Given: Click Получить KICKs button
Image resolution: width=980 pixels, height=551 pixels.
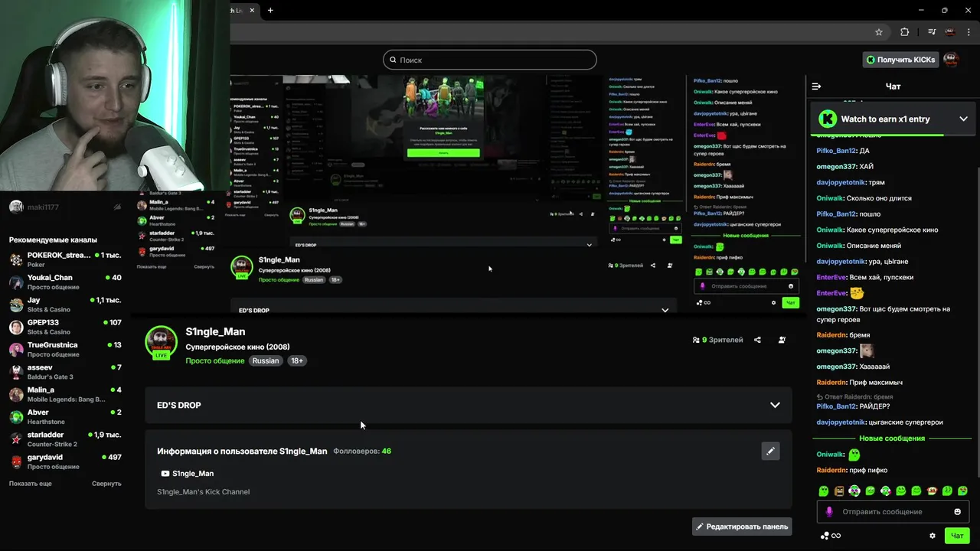Looking at the screenshot, I should pos(900,60).
